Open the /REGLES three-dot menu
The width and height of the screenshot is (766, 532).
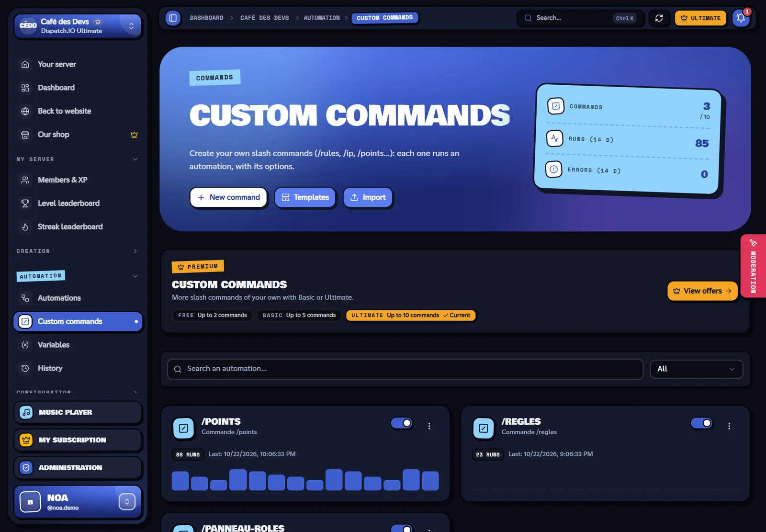[x=729, y=426]
